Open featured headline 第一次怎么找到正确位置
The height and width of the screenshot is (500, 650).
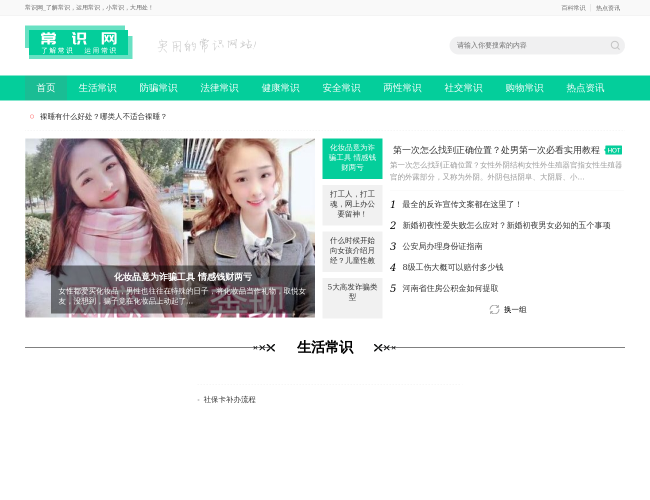tap(496, 150)
